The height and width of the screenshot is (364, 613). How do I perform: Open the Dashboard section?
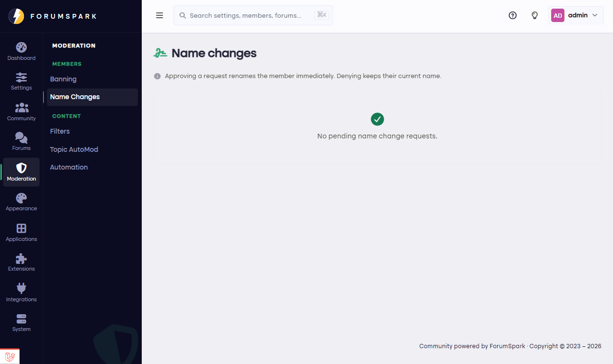pyautogui.click(x=21, y=52)
